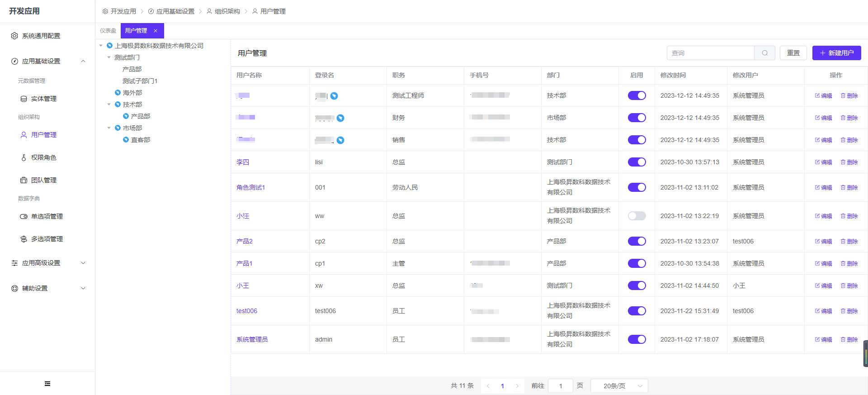Switch to the 仪表盘 tab
This screenshot has height=395, width=868.
(108, 31)
